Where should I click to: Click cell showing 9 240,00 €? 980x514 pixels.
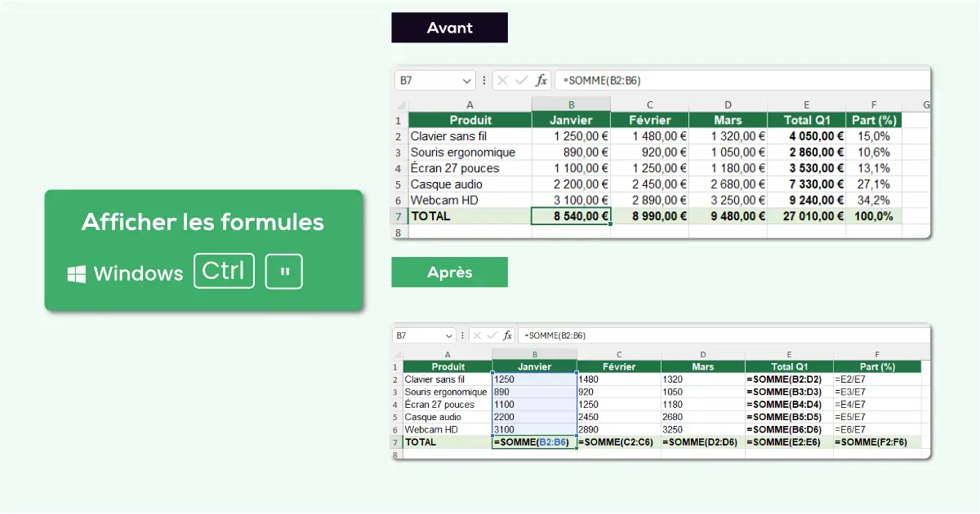point(806,200)
